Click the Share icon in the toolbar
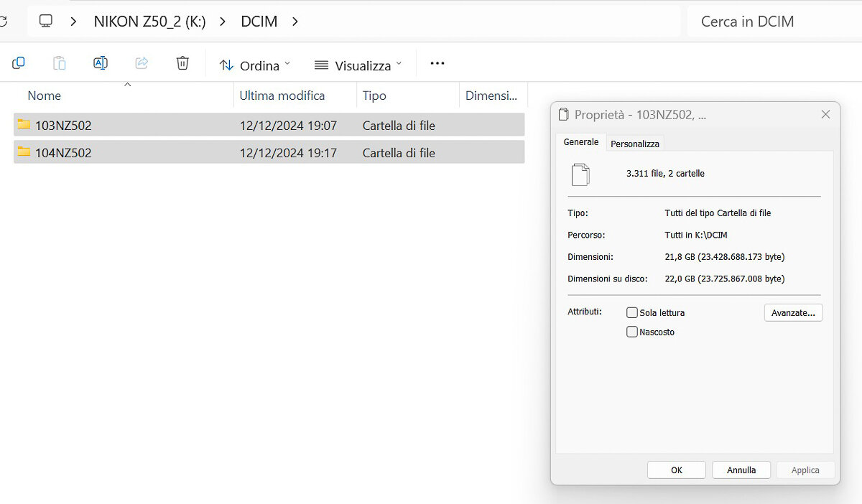The image size is (862, 504). pyautogui.click(x=142, y=63)
